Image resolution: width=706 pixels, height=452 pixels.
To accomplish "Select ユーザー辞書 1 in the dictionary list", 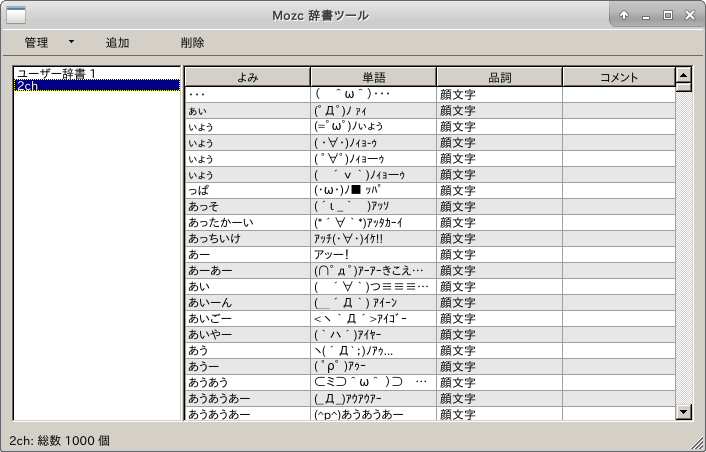I will pyautogui.click(x=97, y=73).
